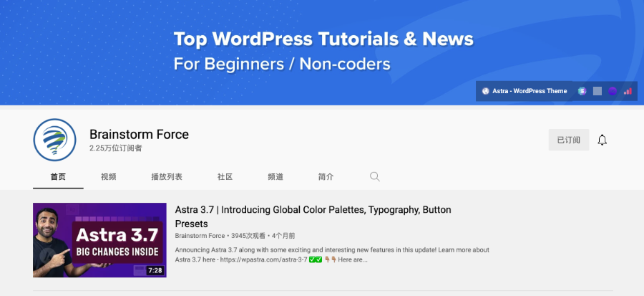Select the 首页 tab
This screenshot has height=296, width=644.
point(59,177)
